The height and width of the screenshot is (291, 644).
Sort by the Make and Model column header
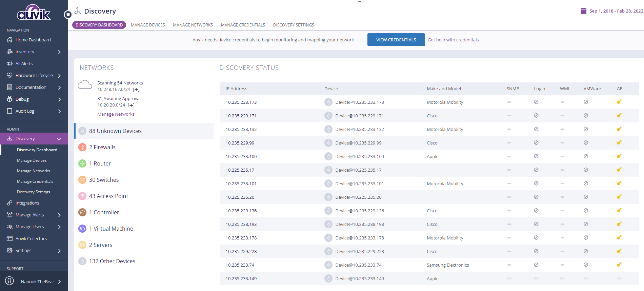tap(444, 89)
